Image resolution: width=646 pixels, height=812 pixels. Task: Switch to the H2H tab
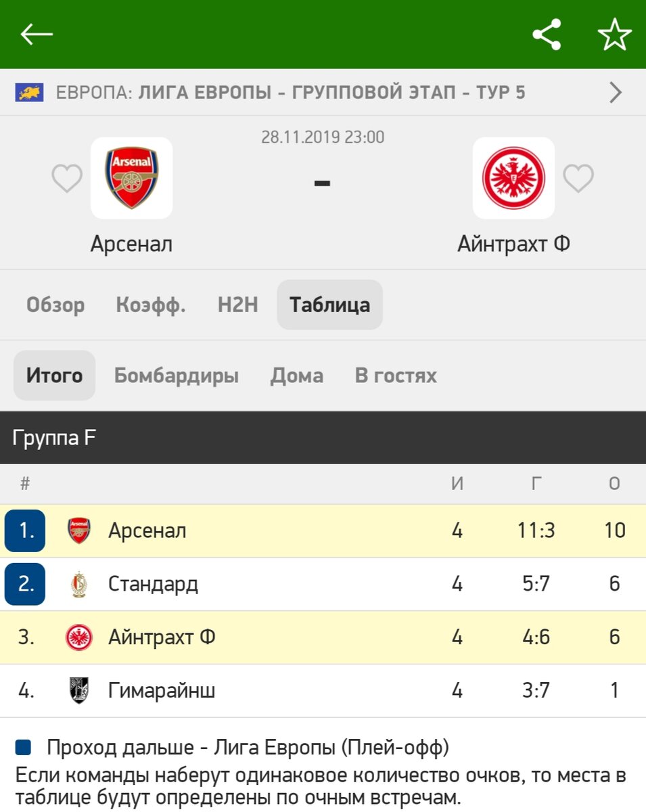tap(236, 304)
